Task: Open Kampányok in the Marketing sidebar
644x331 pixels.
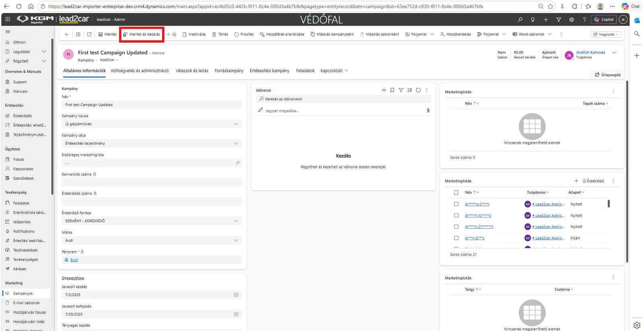Action: 26,294
